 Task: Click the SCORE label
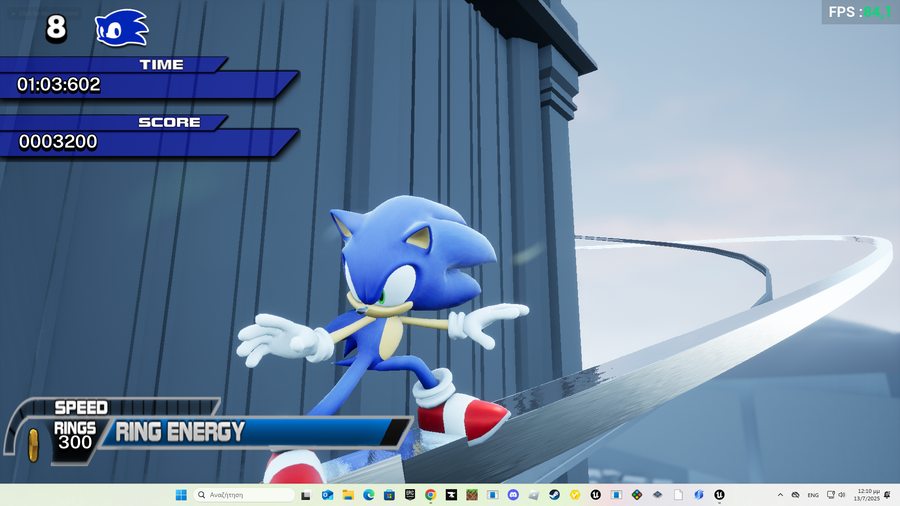169,122
